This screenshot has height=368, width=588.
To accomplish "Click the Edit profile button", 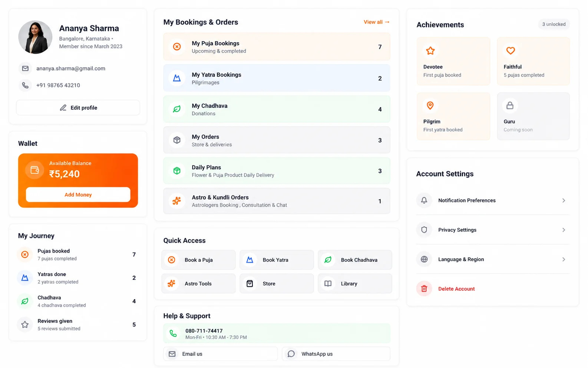I will (x=78, y=108).
